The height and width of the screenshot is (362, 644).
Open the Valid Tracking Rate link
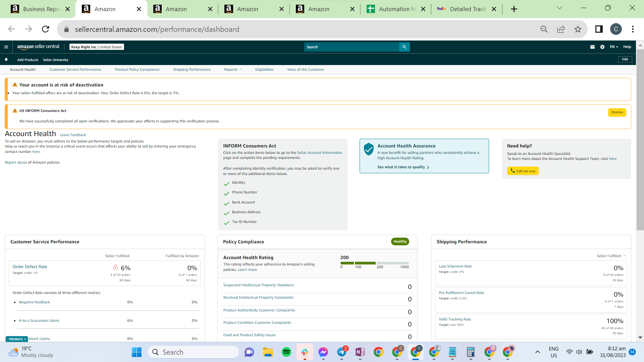[x=455, y=319]
